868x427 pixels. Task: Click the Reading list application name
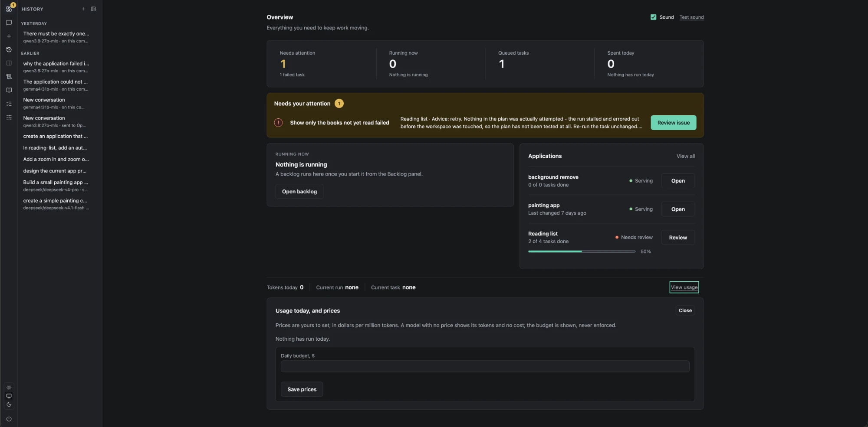tap(543, 234)
